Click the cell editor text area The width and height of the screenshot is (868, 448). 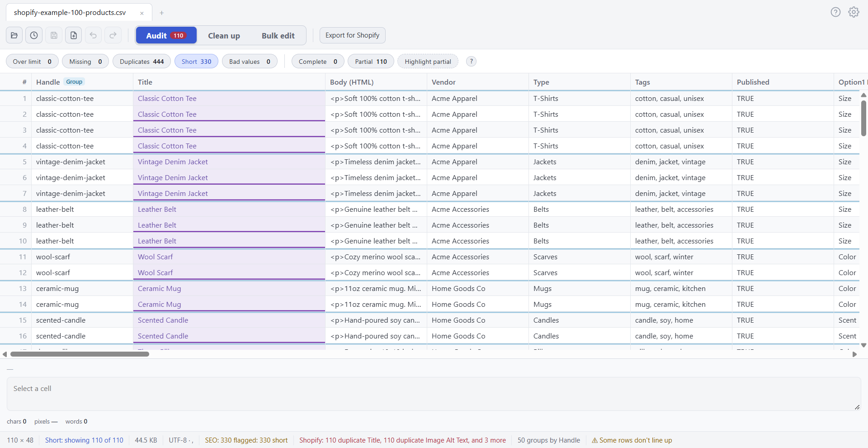click(x=434, y=394)
